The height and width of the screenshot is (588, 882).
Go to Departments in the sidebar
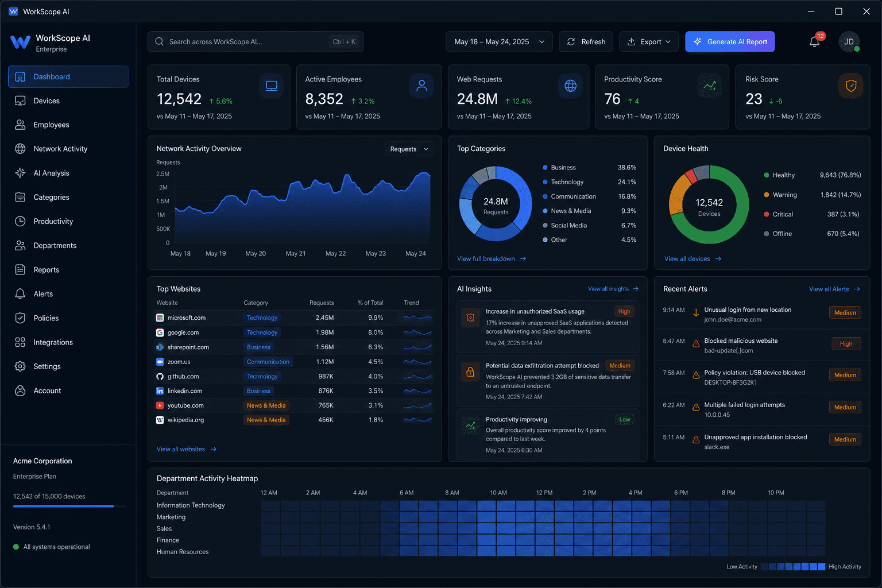[x=68, y=246]
